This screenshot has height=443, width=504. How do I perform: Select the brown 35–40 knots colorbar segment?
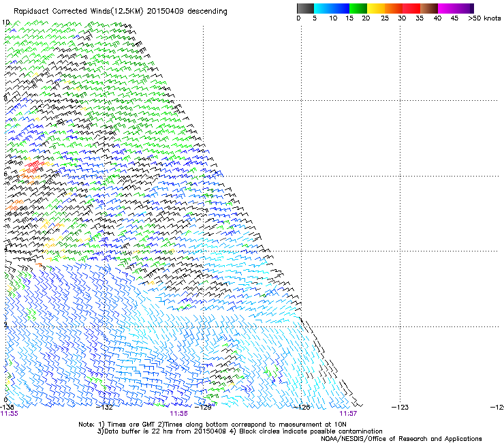(429, 8)
